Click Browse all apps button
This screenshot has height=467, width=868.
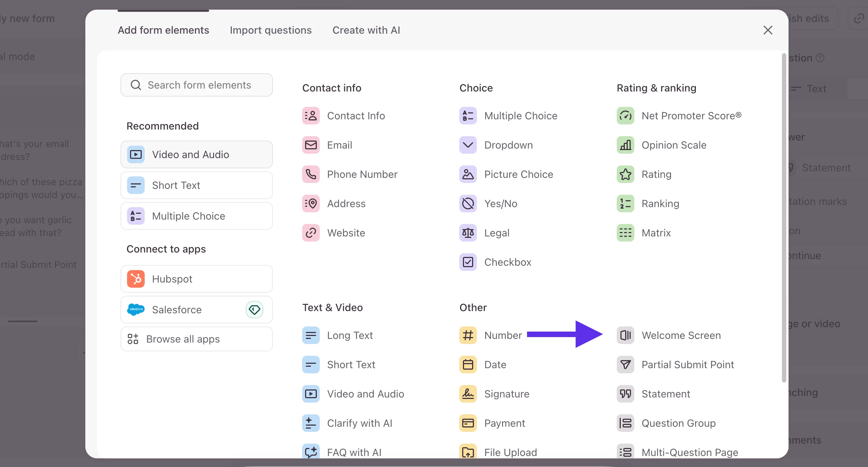(197, 339)
